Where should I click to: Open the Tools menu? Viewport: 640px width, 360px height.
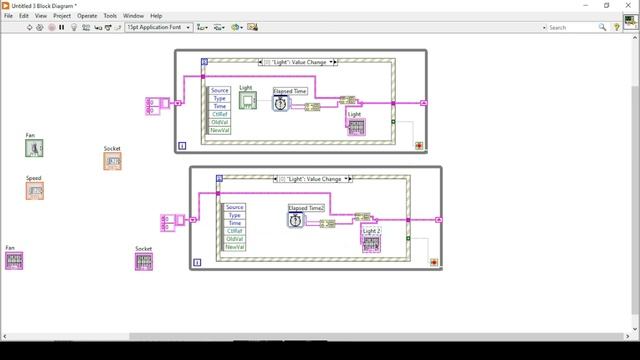110,16
